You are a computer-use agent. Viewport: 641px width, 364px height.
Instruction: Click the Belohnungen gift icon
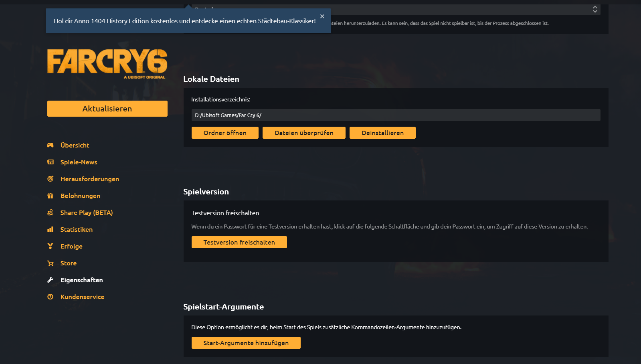pos(50,196)
